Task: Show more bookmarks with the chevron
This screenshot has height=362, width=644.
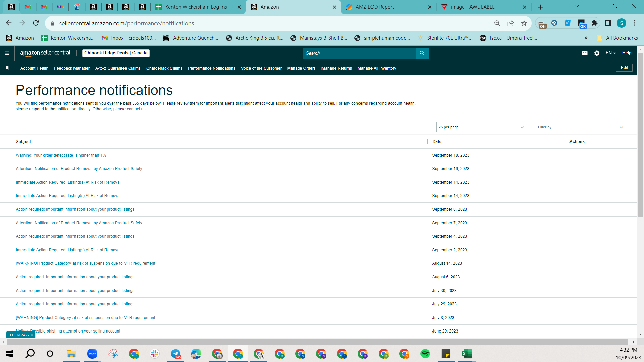Action: (586, 38)
